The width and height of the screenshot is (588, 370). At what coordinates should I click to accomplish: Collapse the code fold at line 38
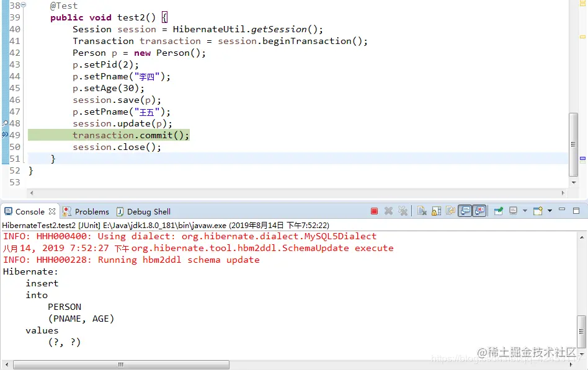click(x=23, y=5)
